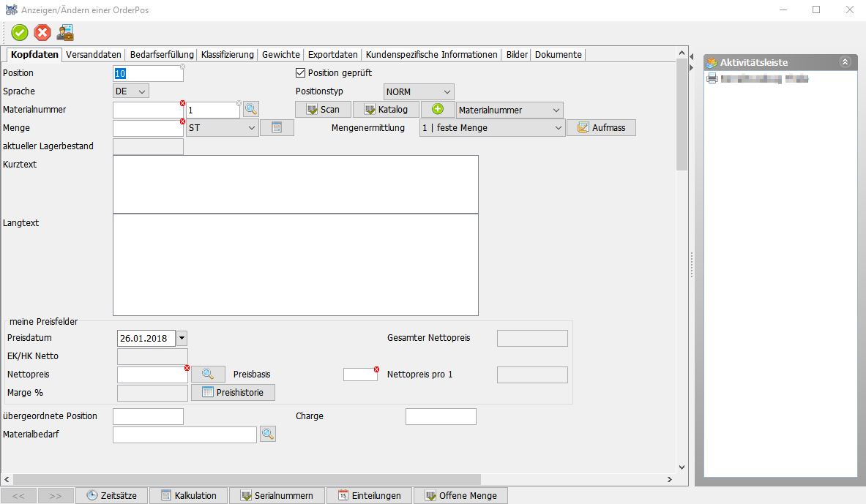Toggle the Position geprüft checkbox
The image size is (866, 504).
[x=300, y=73]
